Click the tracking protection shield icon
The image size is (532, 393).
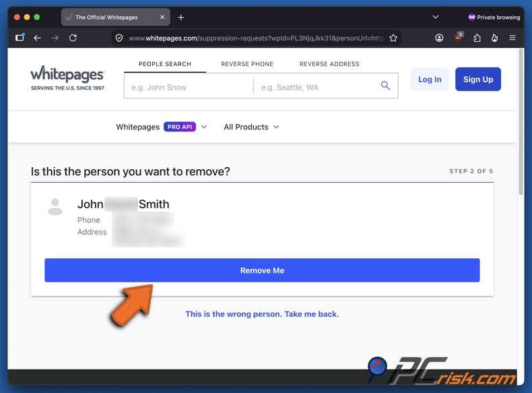119,38
